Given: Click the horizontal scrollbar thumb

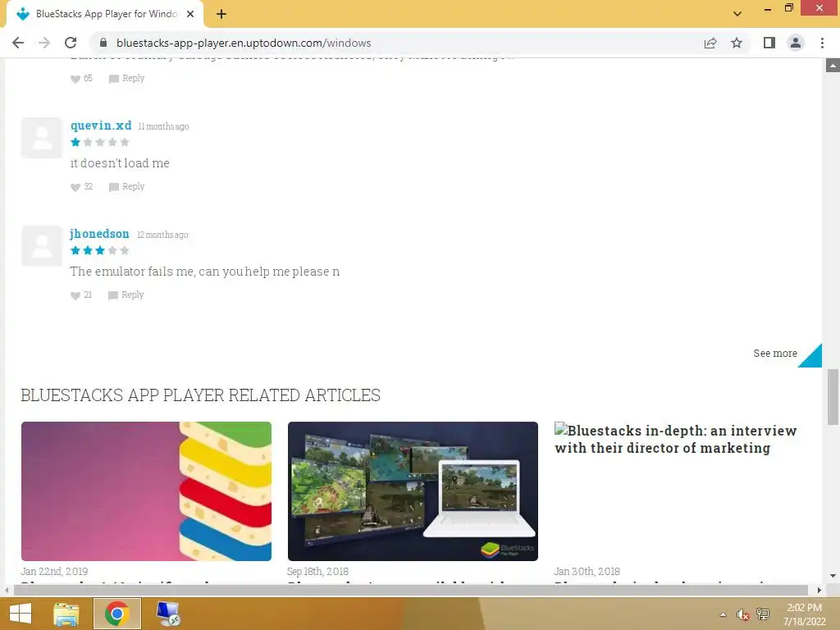Looking at the screenshot, I should [x=411, y=591].
